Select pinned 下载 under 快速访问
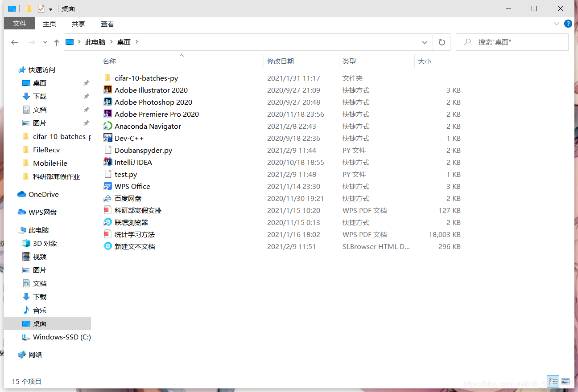Image resolution: width=578 pixels, height=392 pixels. coord(40,96)
